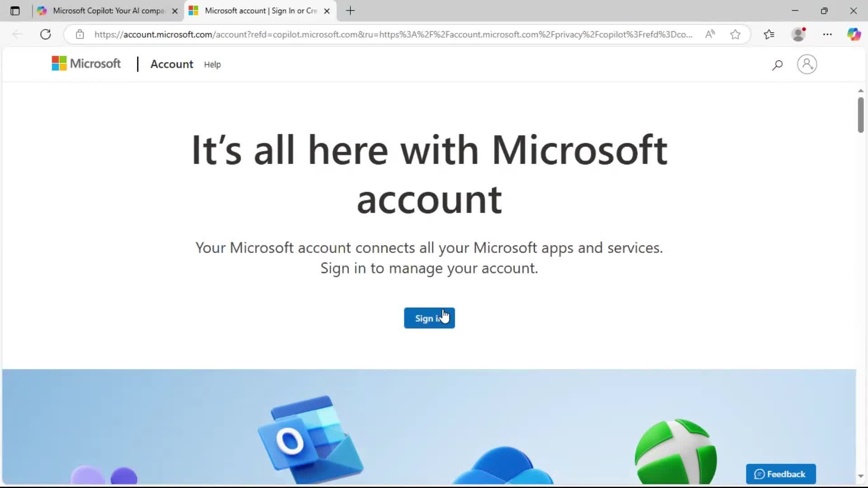This screenshot has width=868, height=488.
Task: Open Settings and more menu
Action: click(827, 34)
